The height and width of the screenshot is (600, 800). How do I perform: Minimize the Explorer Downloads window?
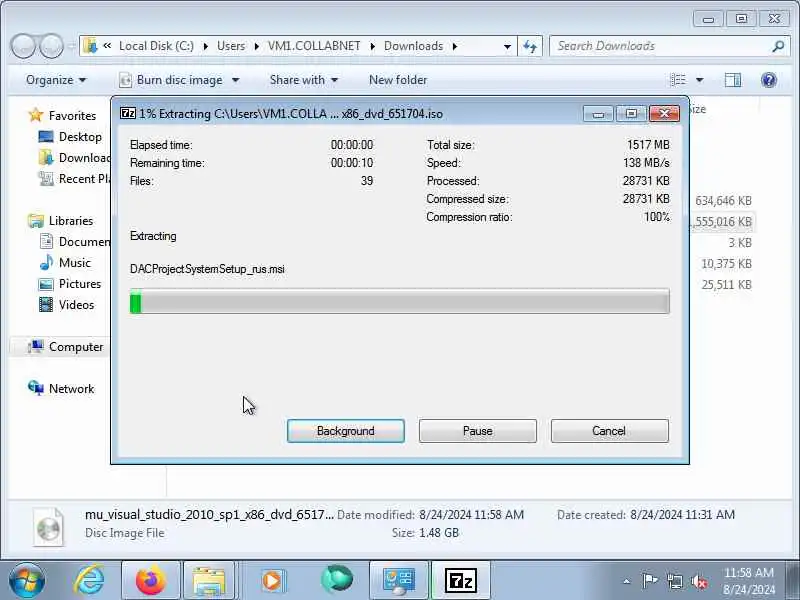[x=708, y=19]
